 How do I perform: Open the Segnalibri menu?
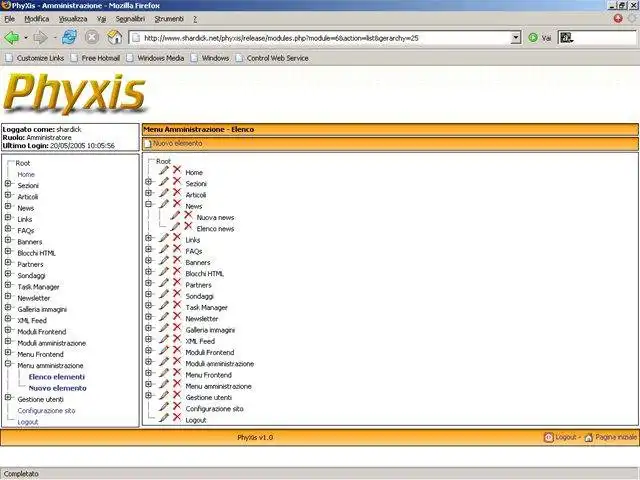(130, 19)
